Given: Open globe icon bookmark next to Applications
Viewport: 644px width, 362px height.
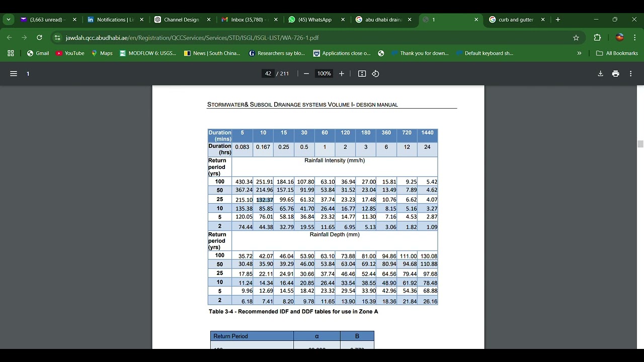Looking at the screenshot, I should 381,53.
